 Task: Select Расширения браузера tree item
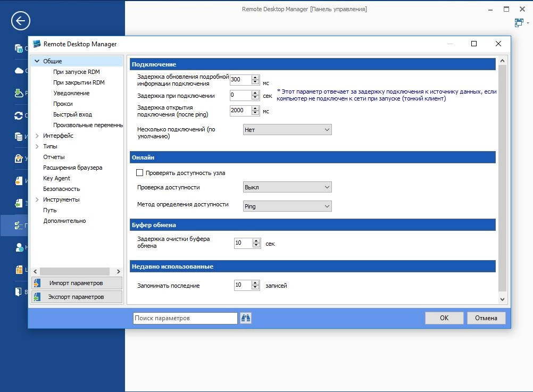tap(72, 168)
